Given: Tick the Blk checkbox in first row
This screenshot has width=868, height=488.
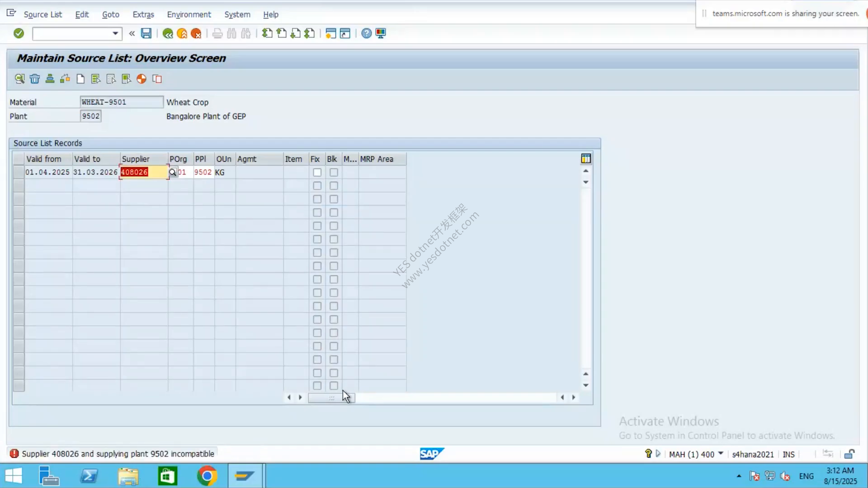Looking at the screenshot, I should (x=334, y=172).
